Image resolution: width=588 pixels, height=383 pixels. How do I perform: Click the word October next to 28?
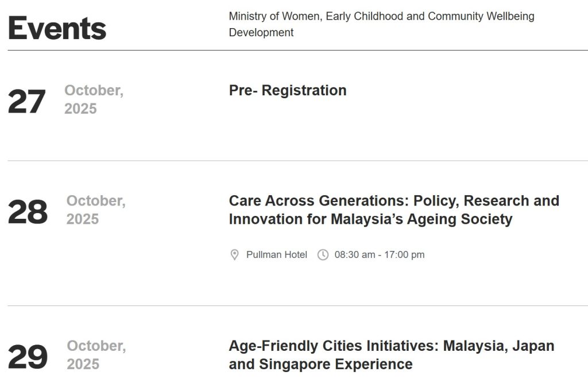pos(96,201)
